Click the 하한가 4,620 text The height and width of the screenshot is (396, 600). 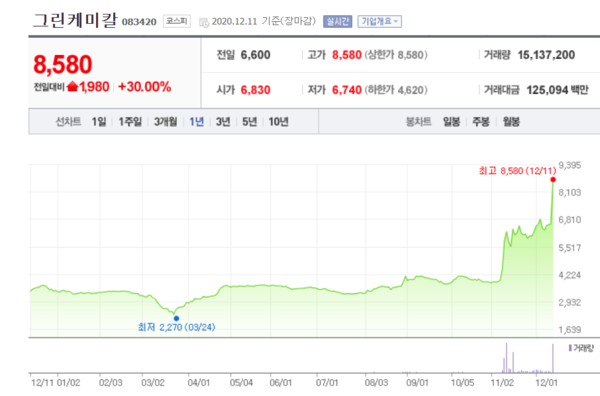pyautogui.click(x=396, y=90)
